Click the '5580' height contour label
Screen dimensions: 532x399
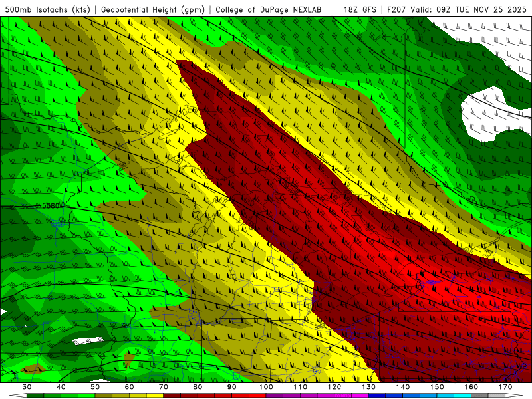[51, 206]
